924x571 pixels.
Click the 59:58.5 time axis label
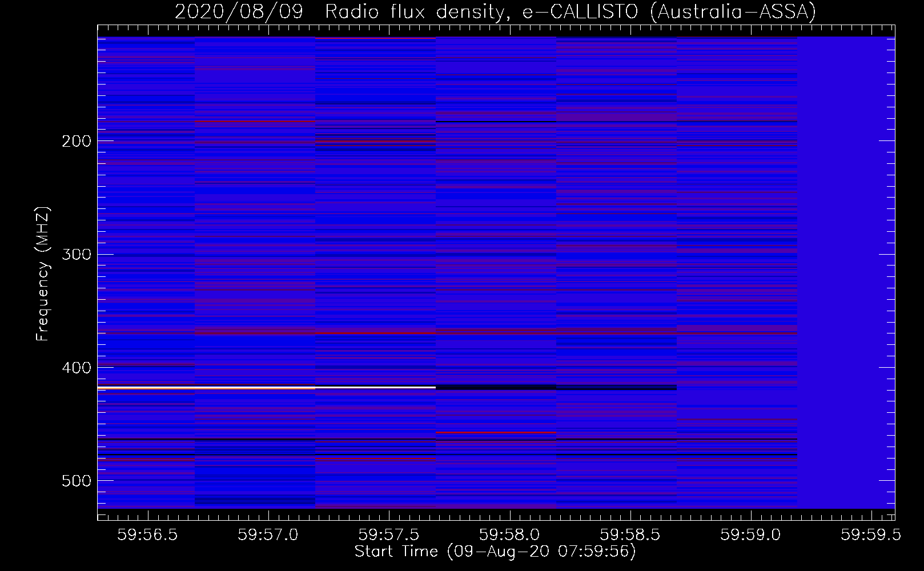click(630, 535)
